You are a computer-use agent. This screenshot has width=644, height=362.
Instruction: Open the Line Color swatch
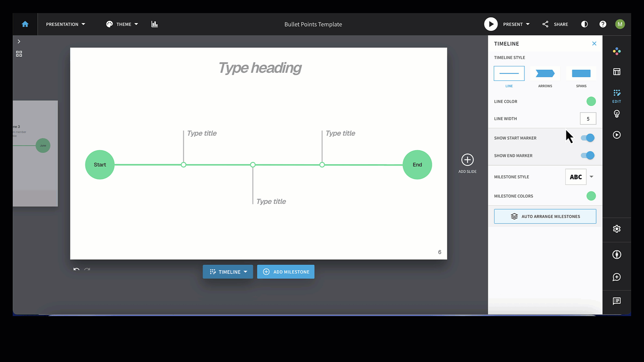(591, 101)
